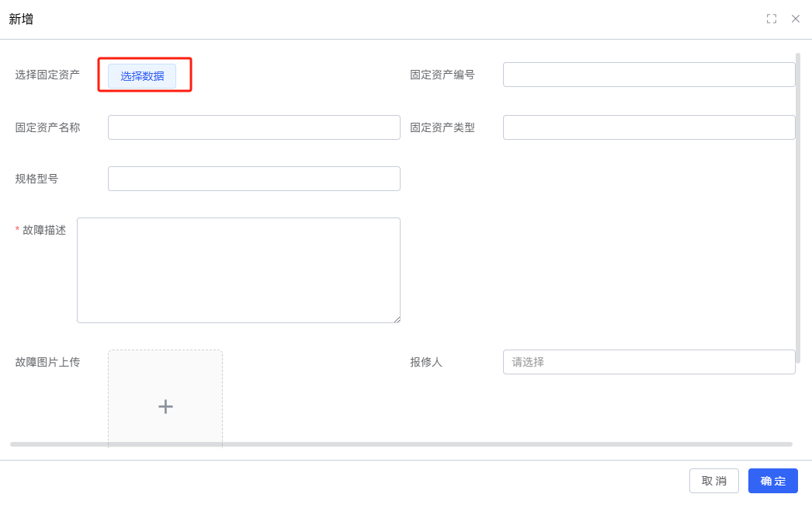
Task: Click the 规格型号 input box
Action: click(254, 179)
